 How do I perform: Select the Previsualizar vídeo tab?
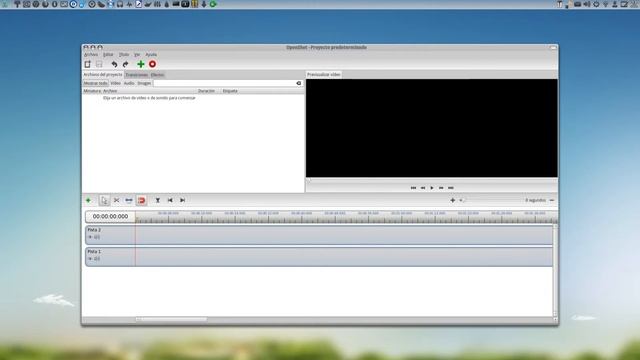click(324, 75)
